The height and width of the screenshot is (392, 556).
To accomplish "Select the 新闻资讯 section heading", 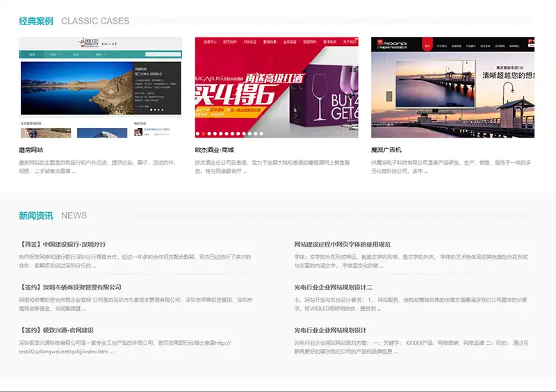I will (36, 215).
